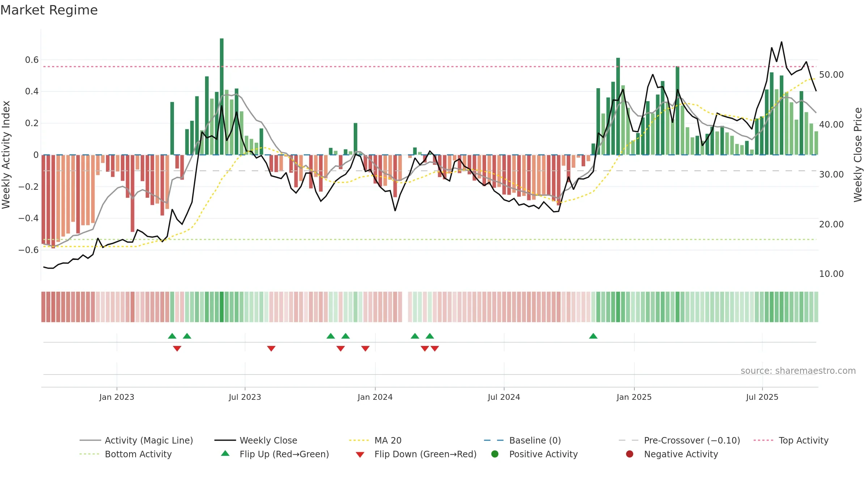
Task: Select the Flip Down marker after Jul 2023
Action: click(271, 348)
